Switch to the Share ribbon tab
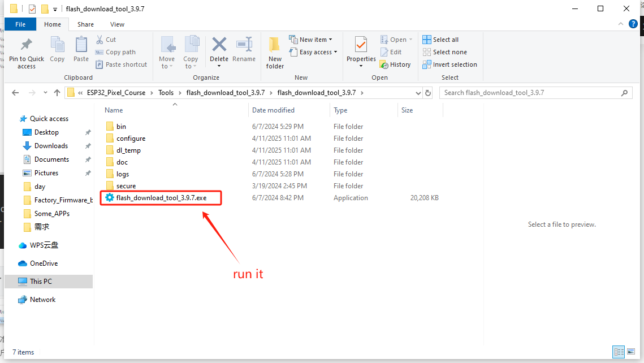Viewport: 644px width, 363px height. coord(85,24)
